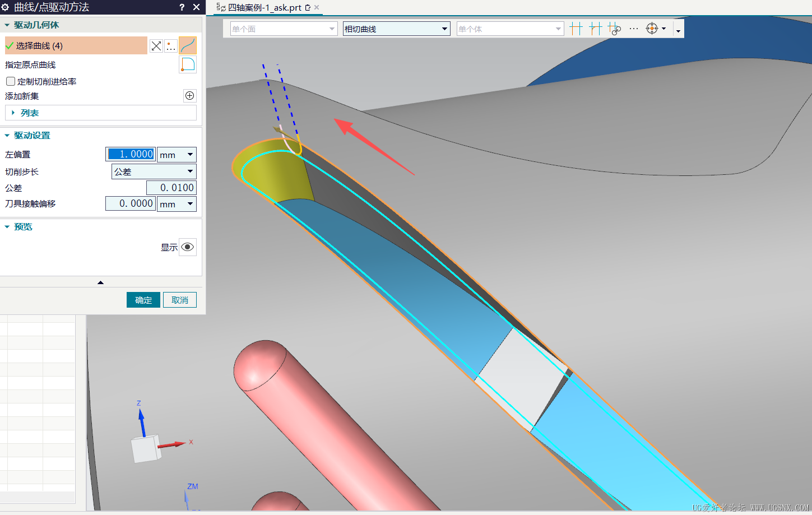
Task: Open the 切削步长 公差 dropdown
Action: (154, 171)
